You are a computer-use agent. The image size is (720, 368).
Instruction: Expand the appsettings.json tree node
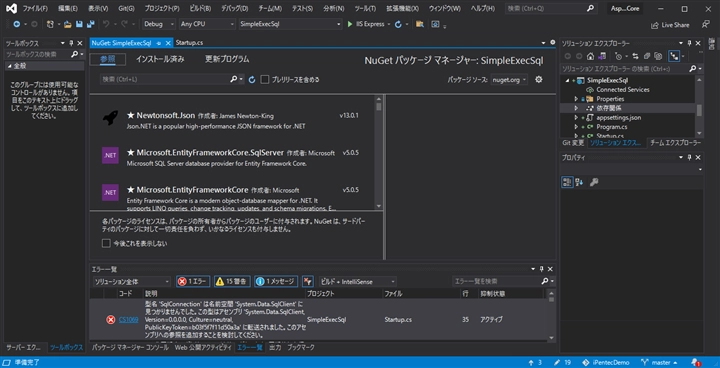tap(576, 118)
